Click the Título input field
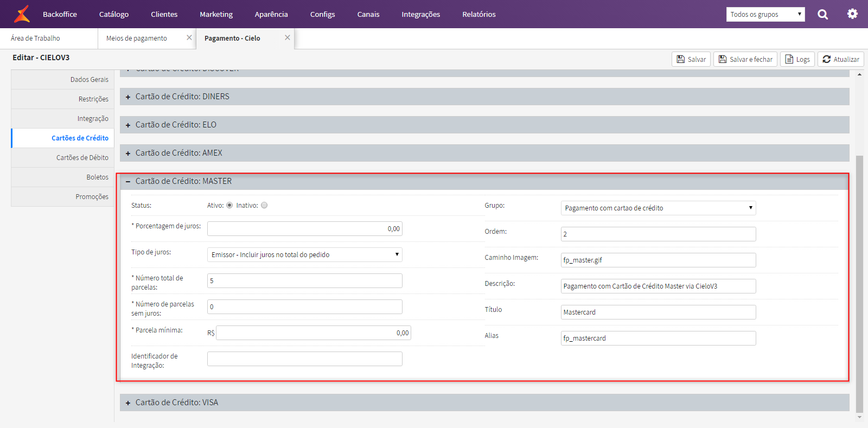Viewport: 868px width, 428px height. pyautogui.click(x=658, y=312)
